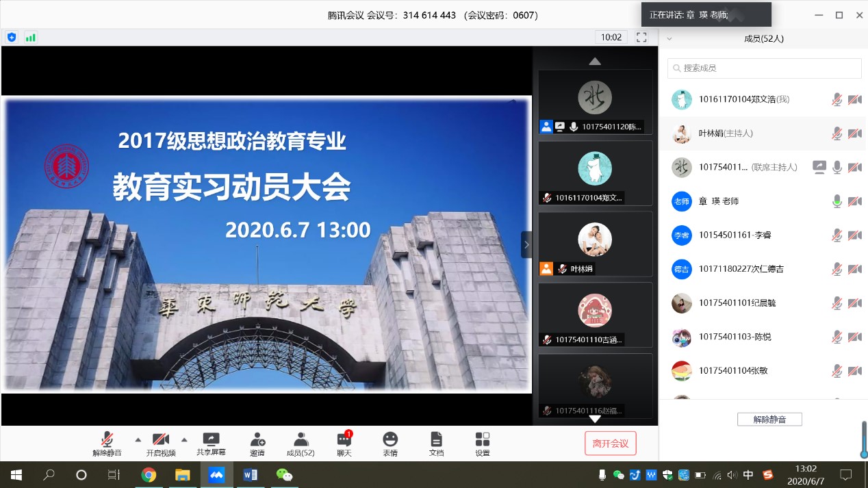Open the 设置 settings icon
The image size is (868, 488).
483,443
